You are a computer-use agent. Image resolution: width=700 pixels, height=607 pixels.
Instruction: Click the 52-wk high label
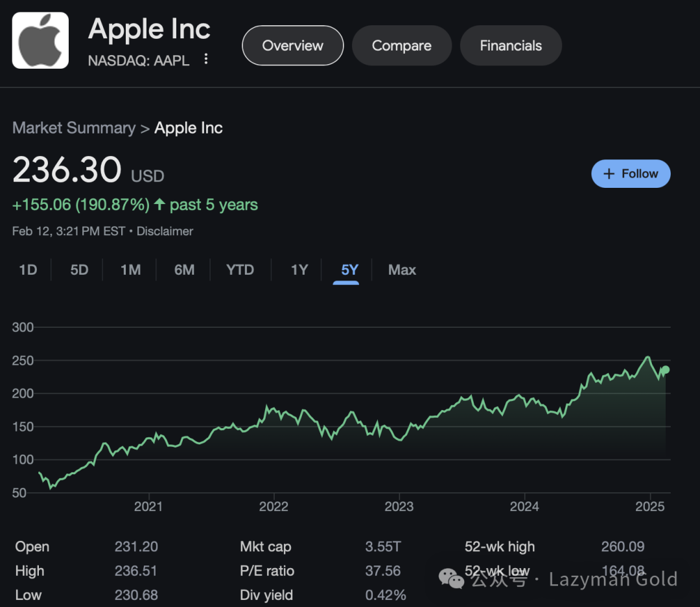click(x=500, y=547)
